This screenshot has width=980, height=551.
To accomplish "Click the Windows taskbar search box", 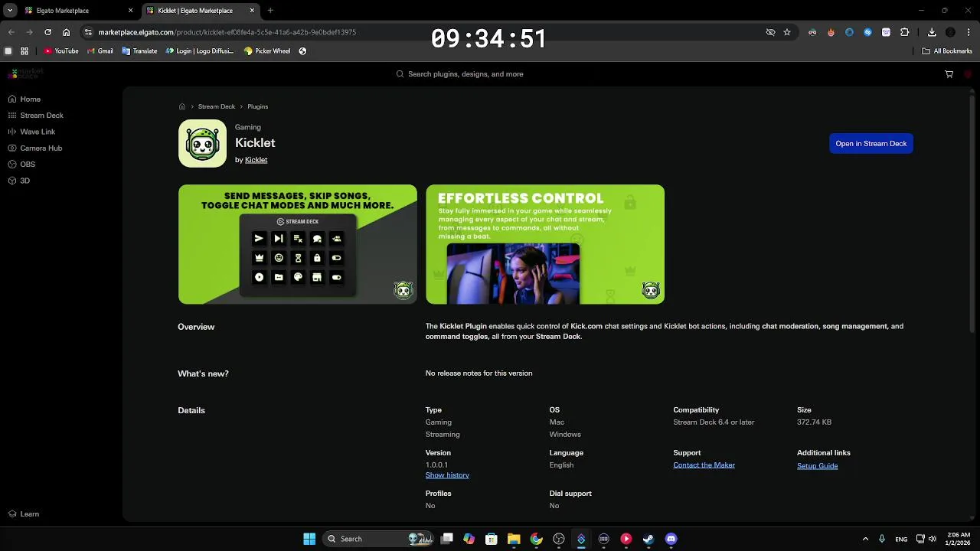I will point(378,539).
